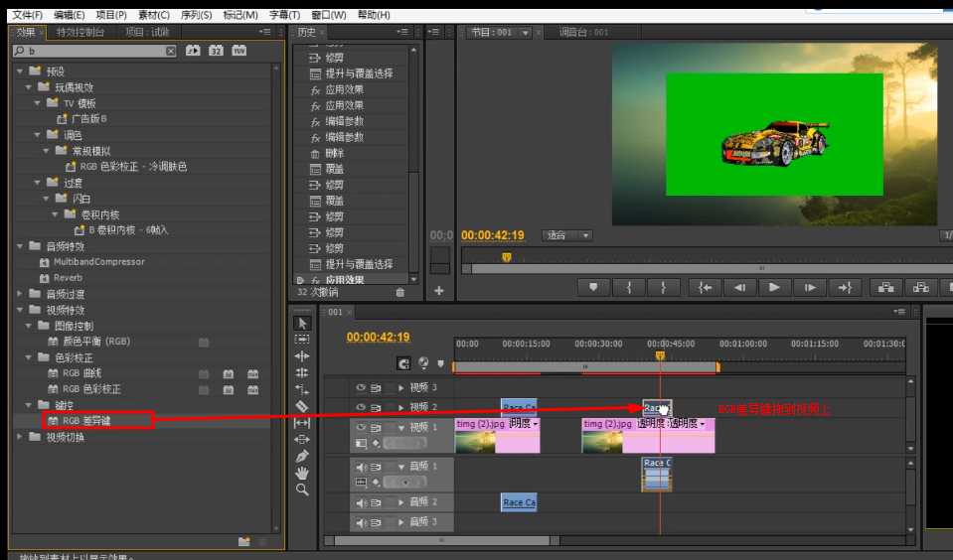Click the timeline Snap magnet icon
953x560 pixels.
pos(403,363)
